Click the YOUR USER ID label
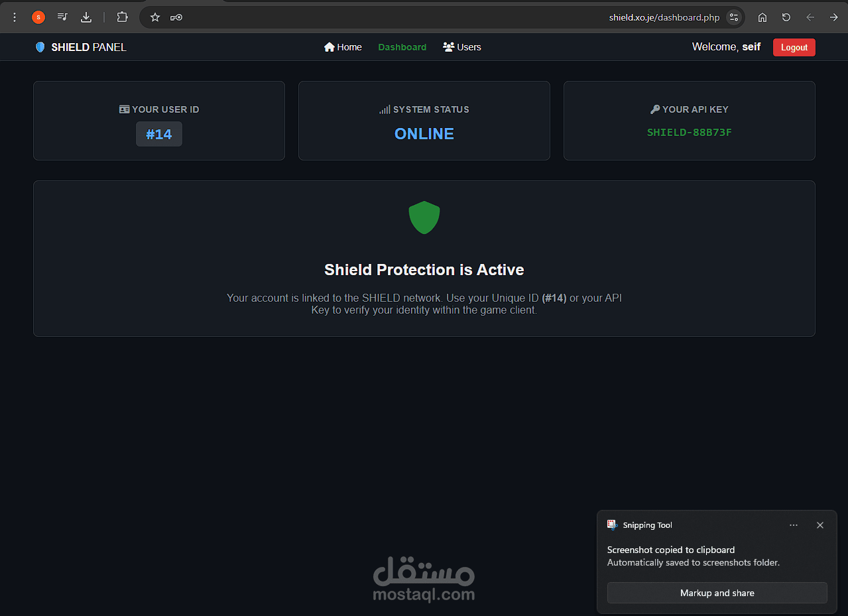This screenshot has width=848, height=616. tap(166, 109)
